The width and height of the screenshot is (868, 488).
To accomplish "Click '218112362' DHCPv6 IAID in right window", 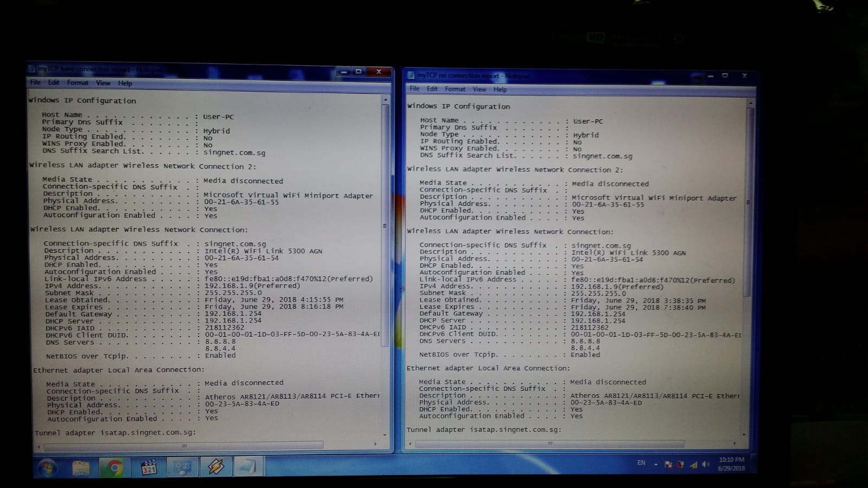I will click(x=590, y=328).
